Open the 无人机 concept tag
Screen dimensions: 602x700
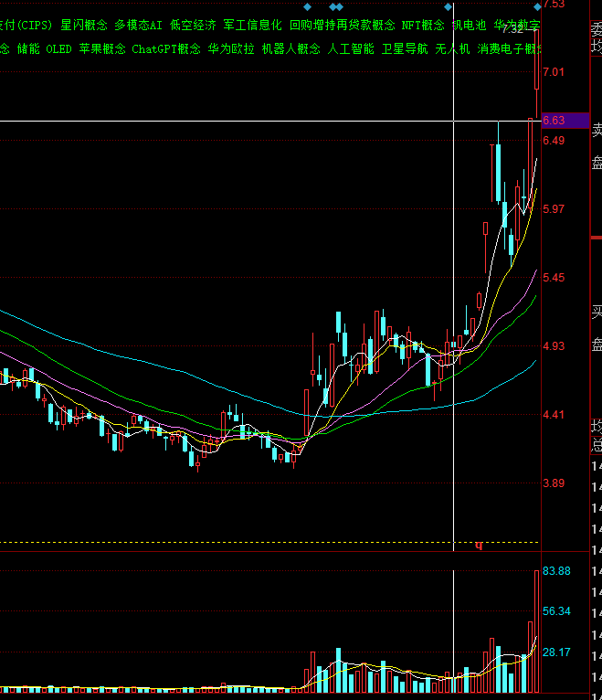[452, 48]
